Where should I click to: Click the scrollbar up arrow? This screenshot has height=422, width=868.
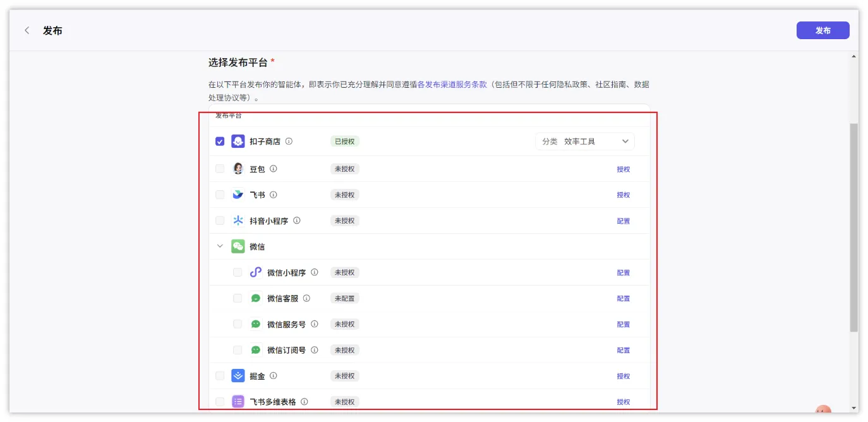pyautogui.click(x=853, y=57)
